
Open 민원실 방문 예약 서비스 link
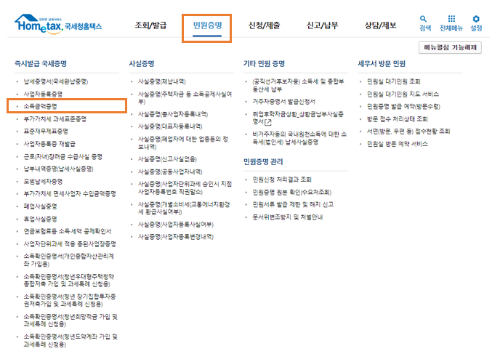click(397, 144)
